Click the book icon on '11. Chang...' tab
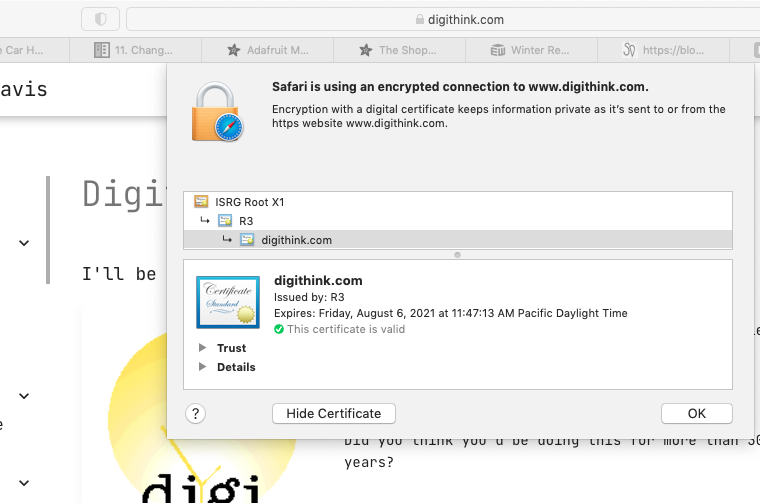 [x=102, y=50]
